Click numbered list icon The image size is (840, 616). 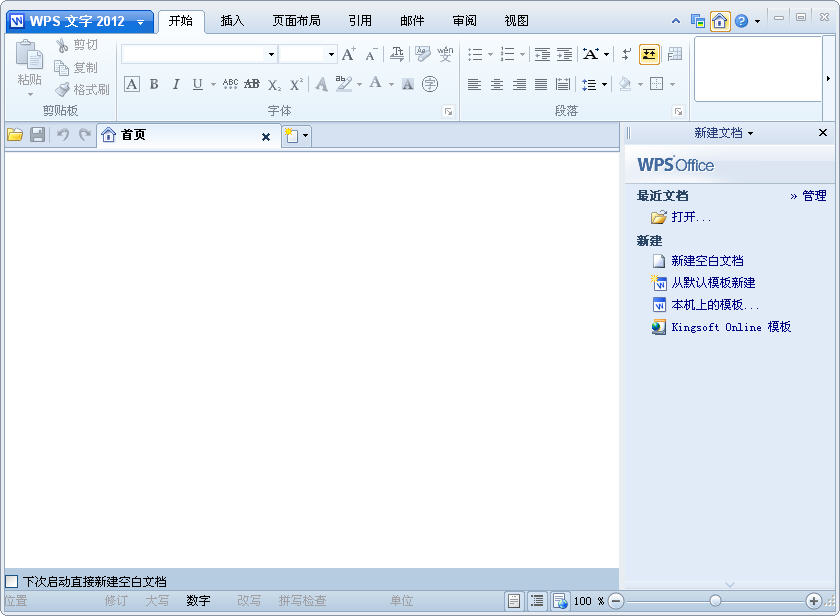pyautogui.click(x=507, y=54)
